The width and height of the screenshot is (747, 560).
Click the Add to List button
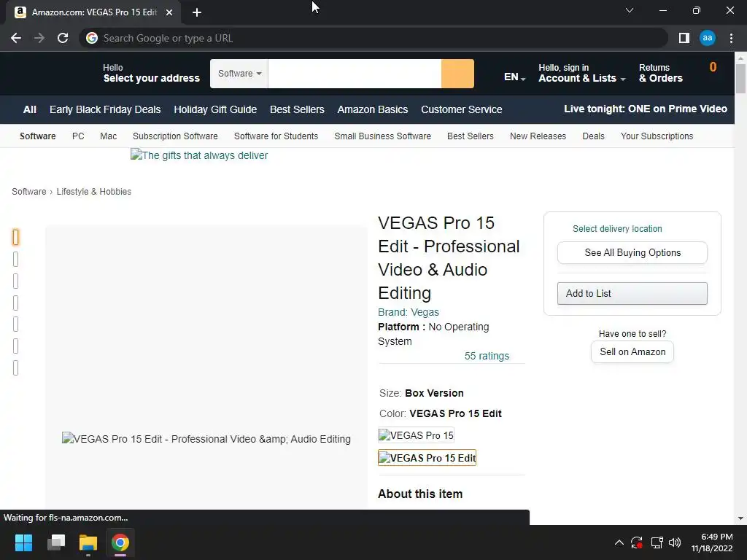[632, 293]
